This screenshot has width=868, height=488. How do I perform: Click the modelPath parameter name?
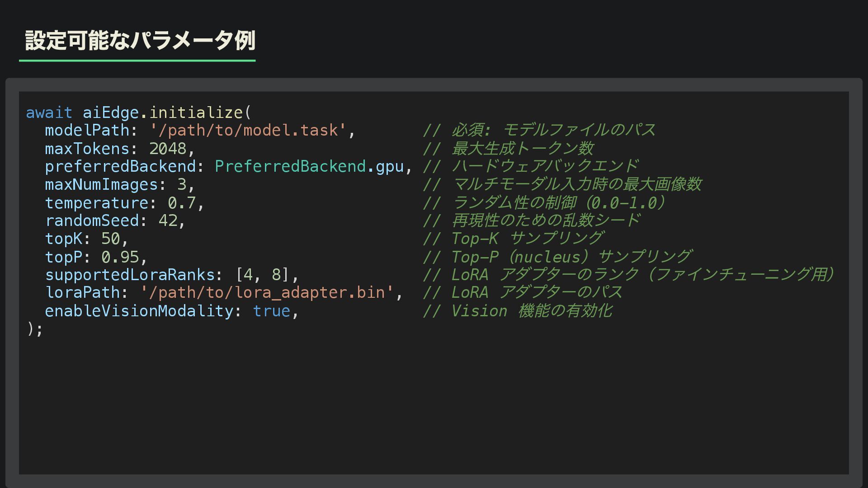coord(87,131)
